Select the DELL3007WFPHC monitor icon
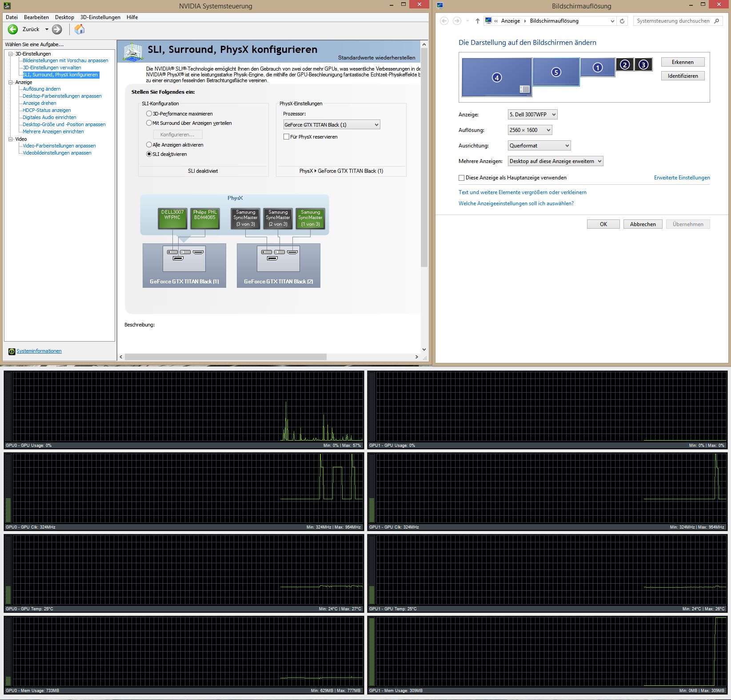Image resolution: width=731 pixels, height=700 pixels. pos(172,218)
